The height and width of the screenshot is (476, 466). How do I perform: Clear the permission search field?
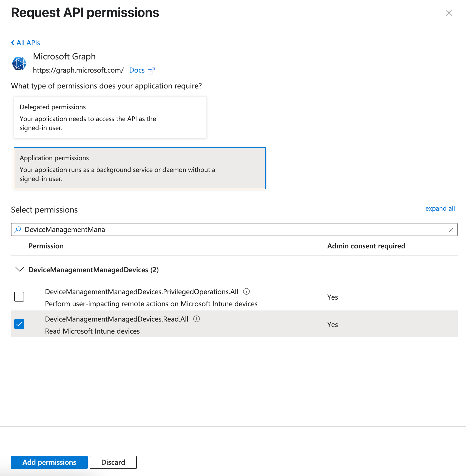[451, 230]
